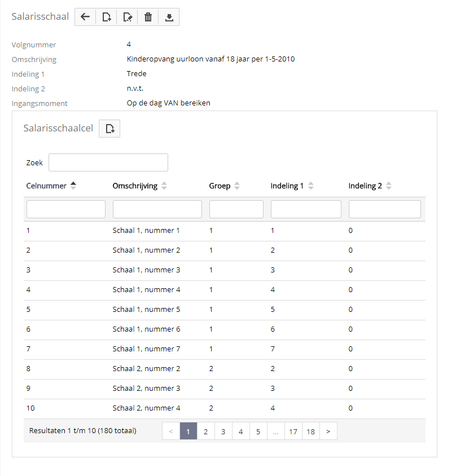Click the edit Salarisschaal icon
The width and height of the screenshot is (456, 476).
point(127,17)
